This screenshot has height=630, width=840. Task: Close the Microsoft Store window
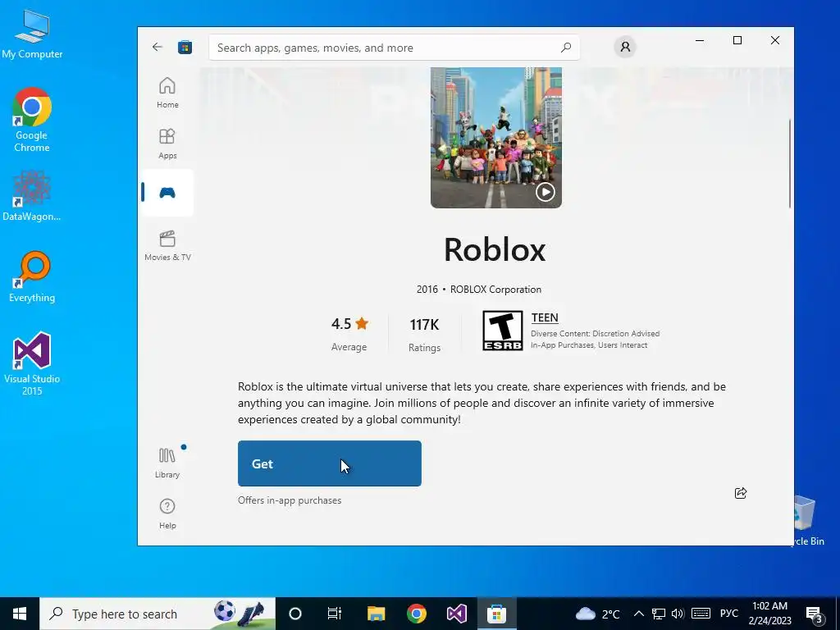point(774,40)
